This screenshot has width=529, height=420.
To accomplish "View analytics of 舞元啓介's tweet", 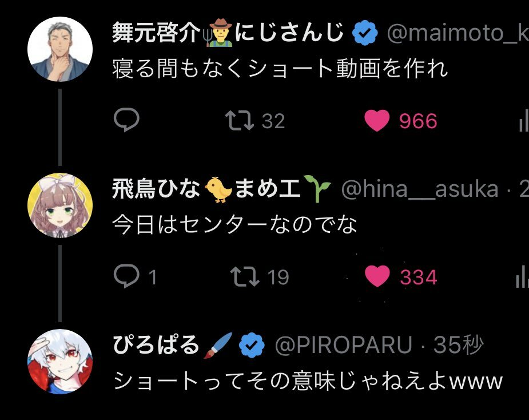I will 523,121.
